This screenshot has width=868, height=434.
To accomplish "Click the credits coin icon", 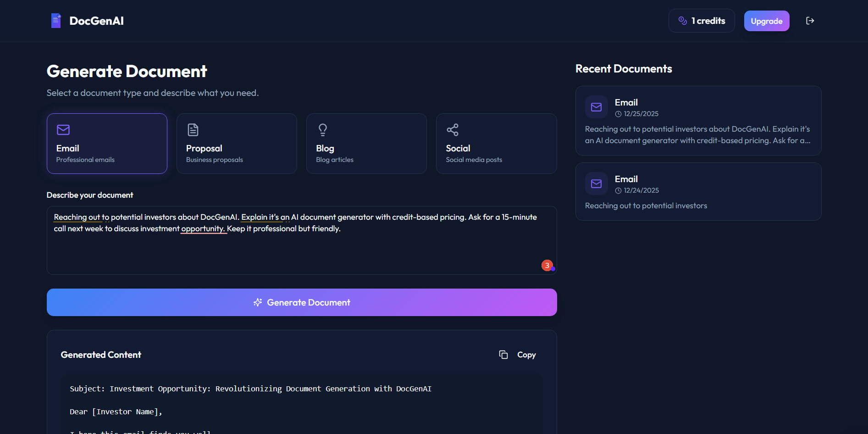I will pos(683,21).
